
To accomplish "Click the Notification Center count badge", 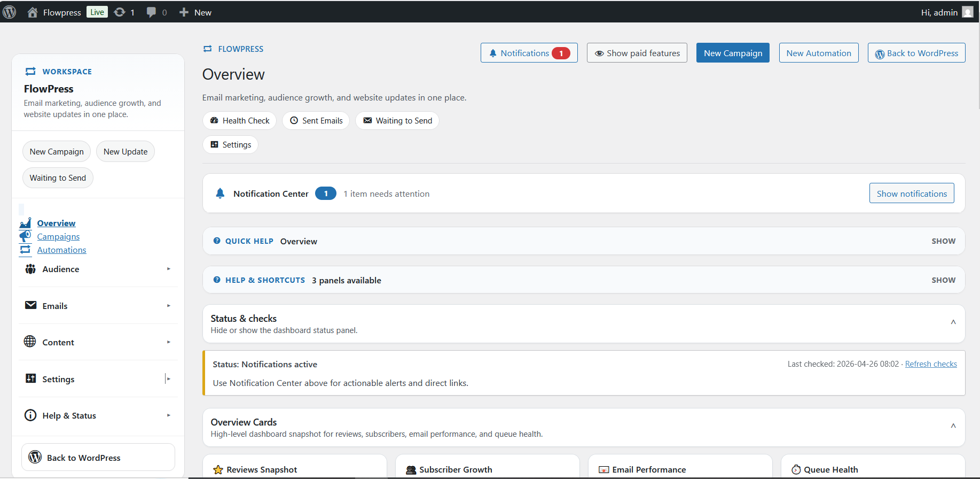I will tap(326, 194).
